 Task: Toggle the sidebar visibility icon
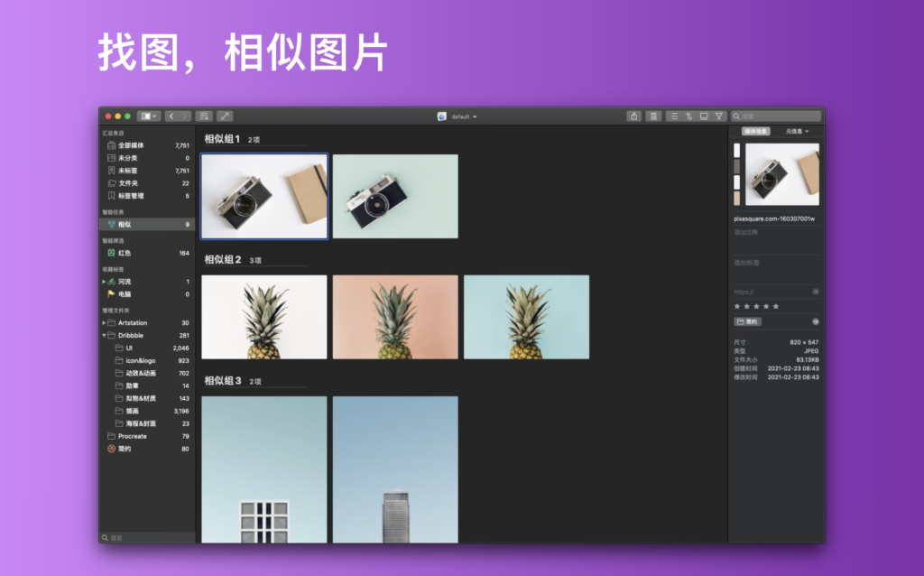[x=147, y=116]
